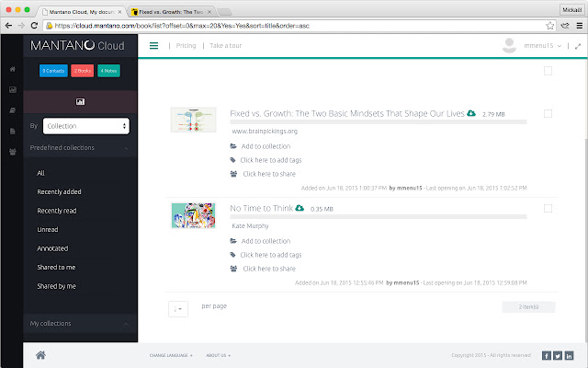Open the Twitter icon in footer

coord(558,356)
